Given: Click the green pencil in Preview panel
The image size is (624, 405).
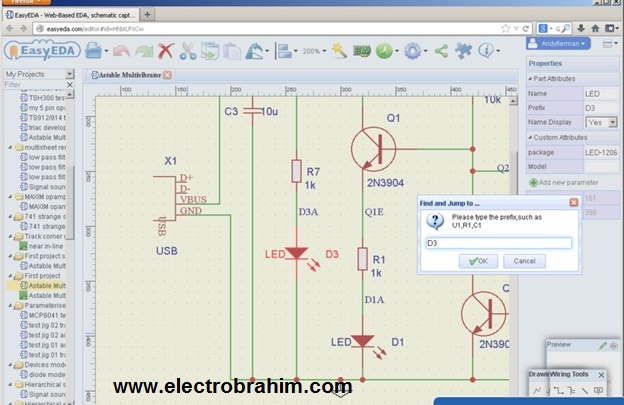Looking at the screenshot, I should [x=603, y=345].
